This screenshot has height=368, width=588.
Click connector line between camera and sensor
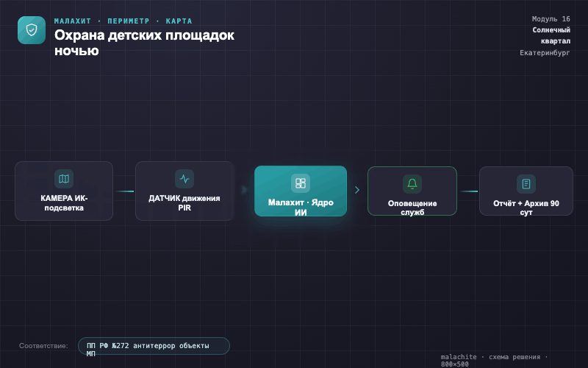(x=124, y=191)
